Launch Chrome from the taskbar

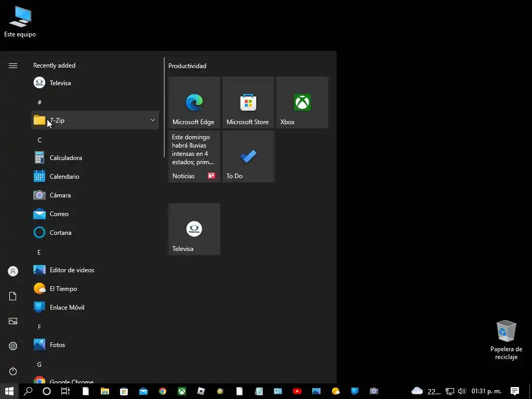point(163,391)
